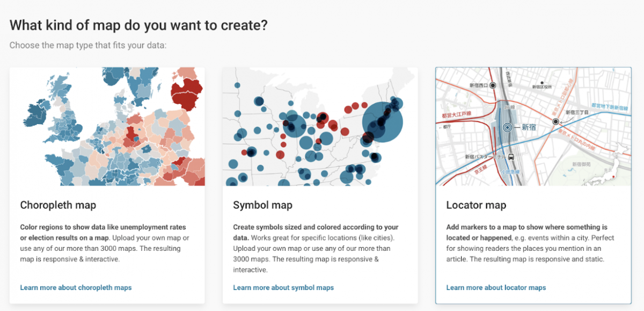Open Learn more about choropleth maps

coord(76,287)
